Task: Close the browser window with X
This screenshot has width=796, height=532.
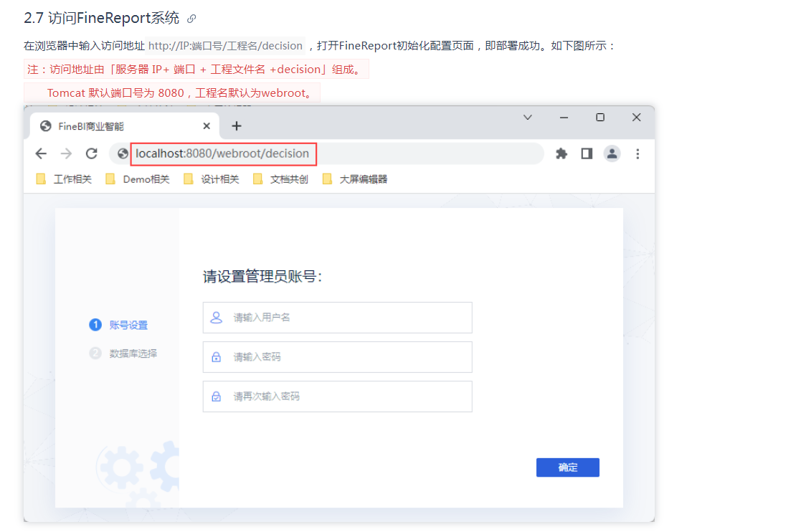Action: 637,118
